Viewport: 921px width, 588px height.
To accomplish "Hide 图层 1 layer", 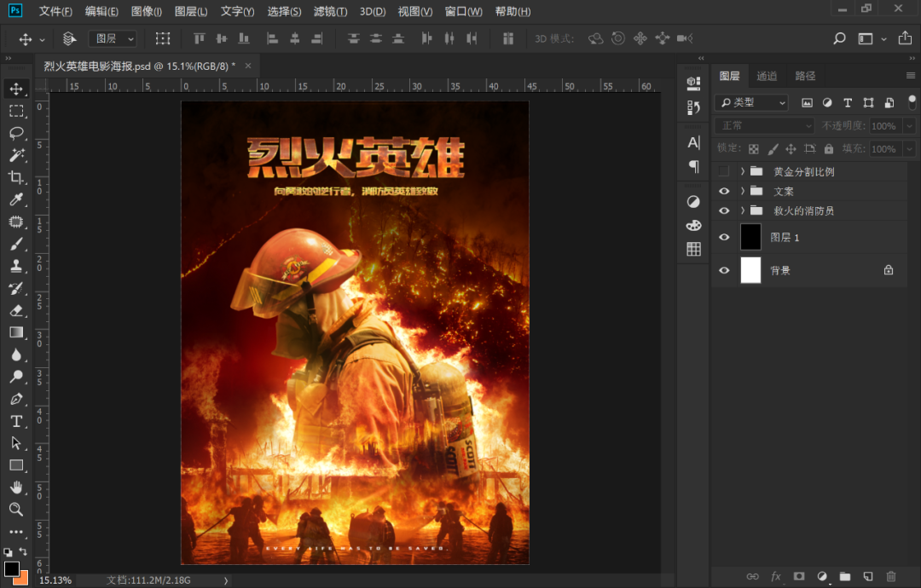I will 724,237.
